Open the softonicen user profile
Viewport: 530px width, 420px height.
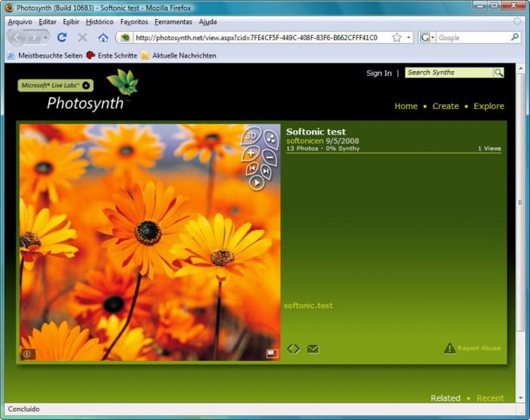tap(304, 141)
